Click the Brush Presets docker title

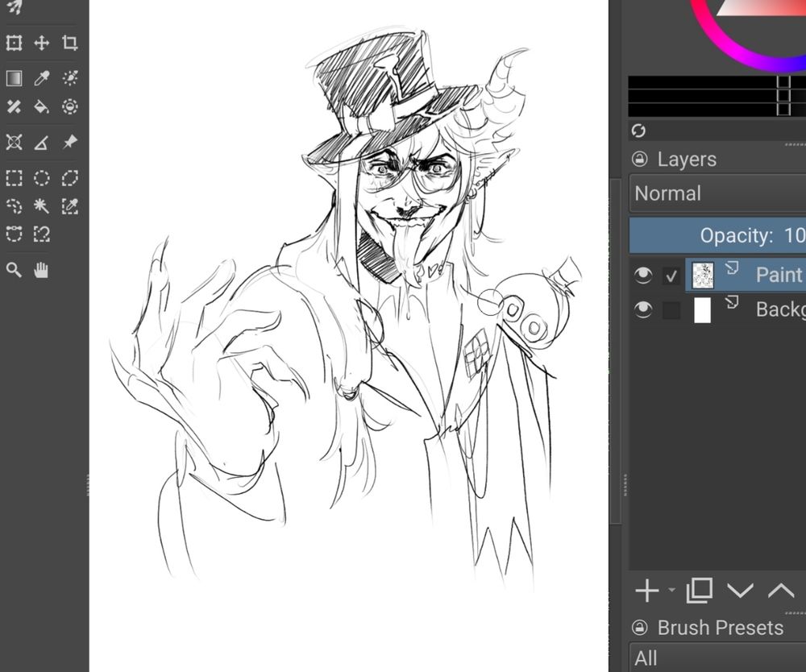click(720, 628)
